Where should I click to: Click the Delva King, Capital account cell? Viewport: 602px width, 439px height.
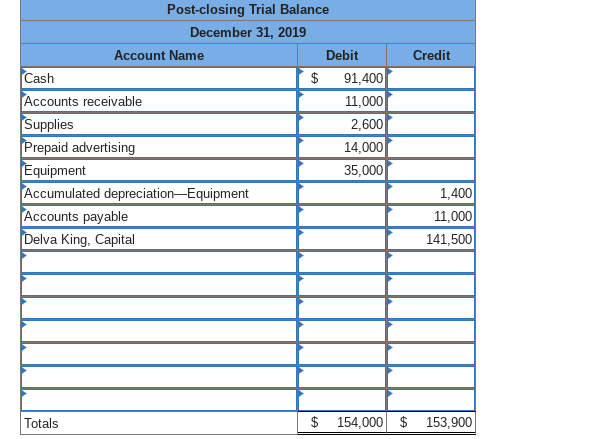pyautogui.click(x=158, y=239)
